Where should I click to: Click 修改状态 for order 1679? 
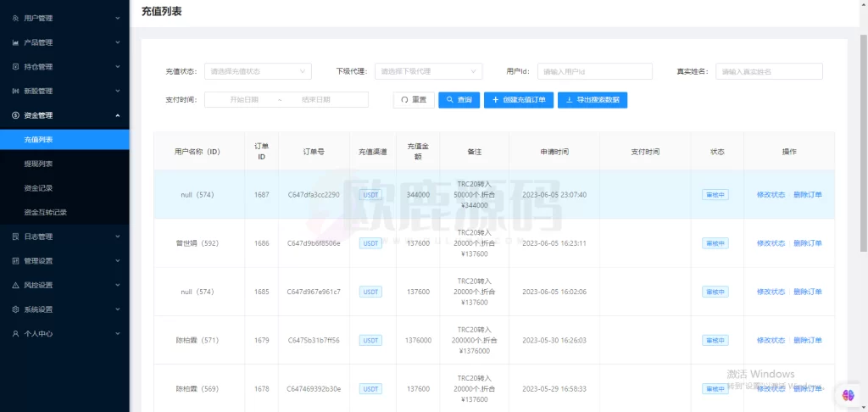tap(771, 340)
